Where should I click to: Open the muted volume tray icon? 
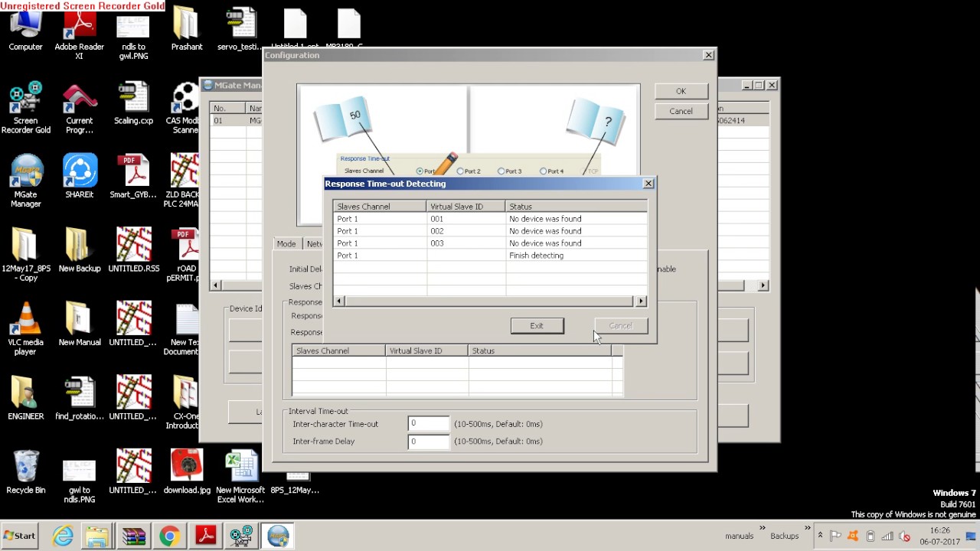click(x=904, y=536)
